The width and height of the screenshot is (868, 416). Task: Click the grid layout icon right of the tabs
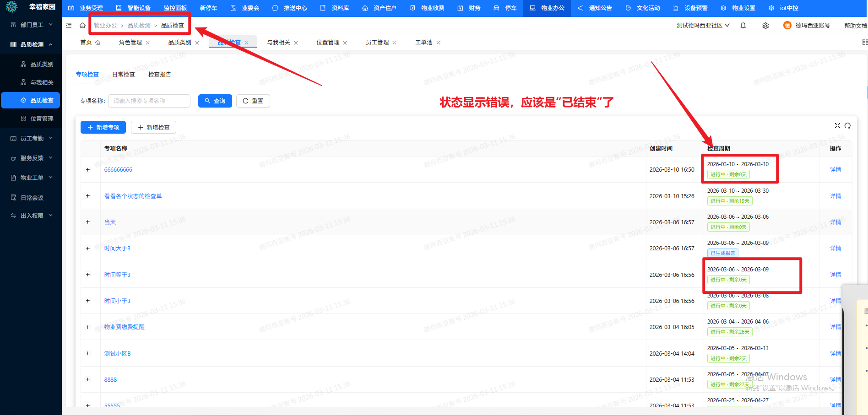click(866, 42)
